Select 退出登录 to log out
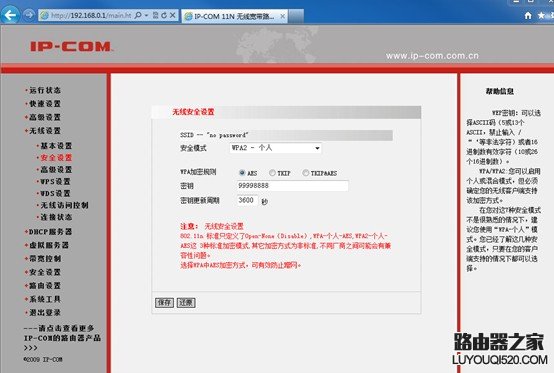This screenshot has width=554, height=373. click(45, 313)
